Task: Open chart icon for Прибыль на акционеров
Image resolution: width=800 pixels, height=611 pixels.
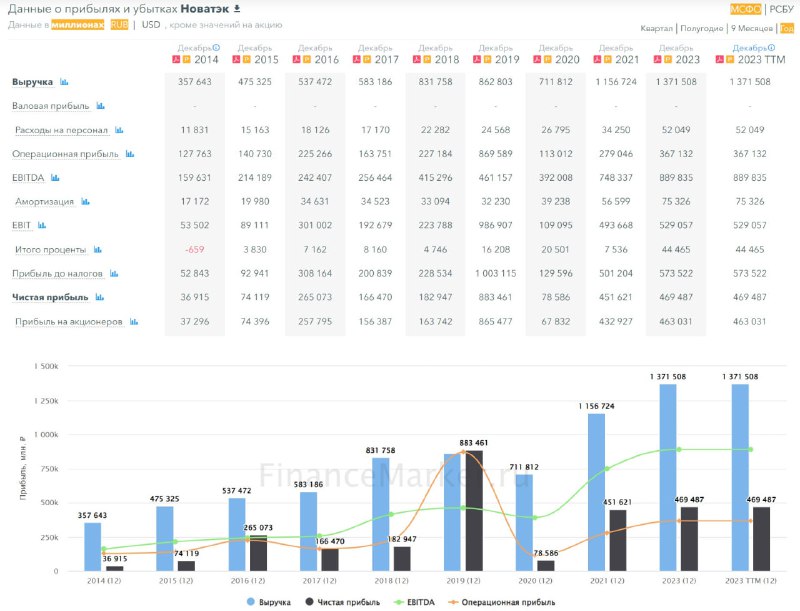Action: click(134, 321)
